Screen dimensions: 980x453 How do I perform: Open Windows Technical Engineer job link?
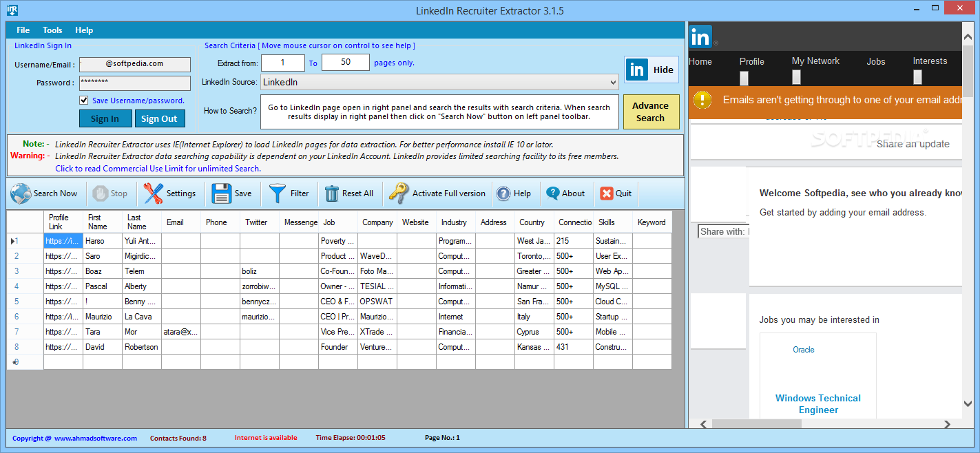tap(818, 404)
